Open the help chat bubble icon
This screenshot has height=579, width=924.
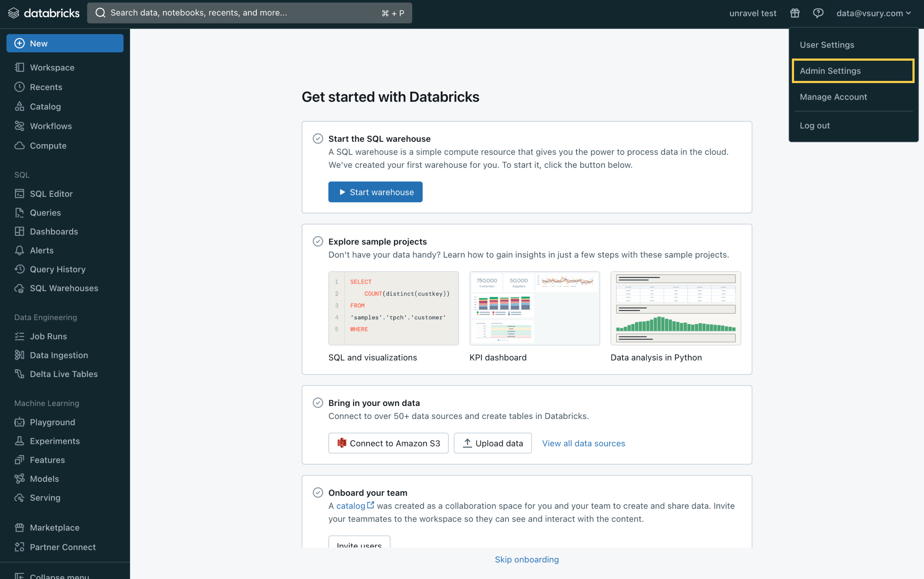(x=818, y=13)
